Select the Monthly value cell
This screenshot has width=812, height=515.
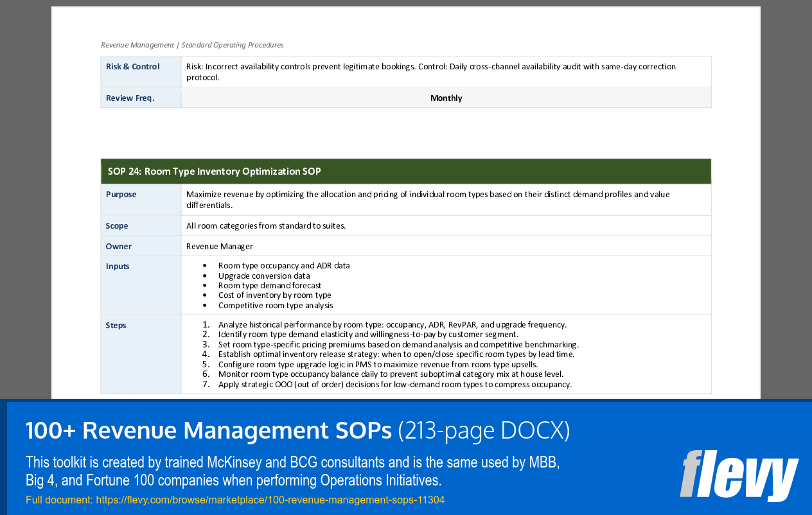click(446, 98)
